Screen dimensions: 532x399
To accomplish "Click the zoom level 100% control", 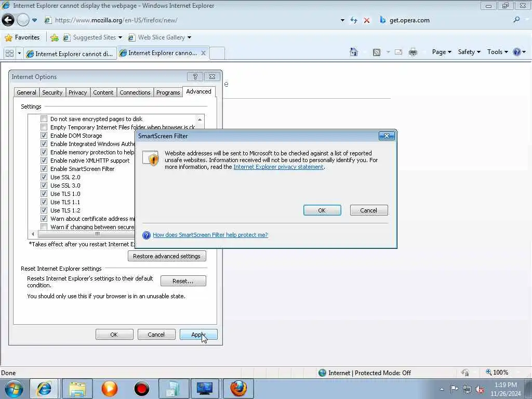I will pos(497,373).
